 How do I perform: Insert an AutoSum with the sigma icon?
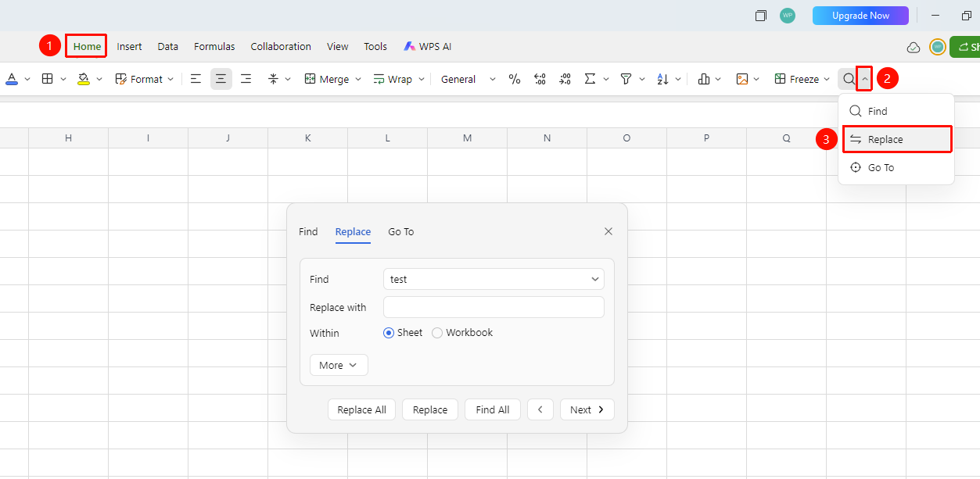pyautogui.click(x=591, y=79)
